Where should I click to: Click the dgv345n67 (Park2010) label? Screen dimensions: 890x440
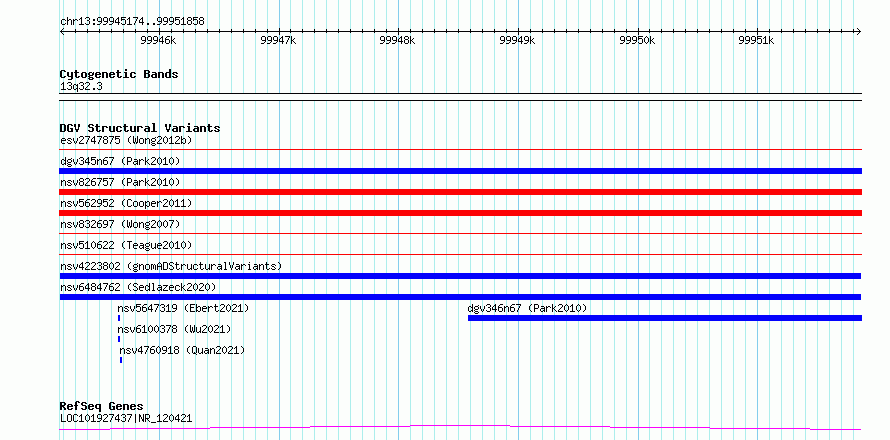coord(120,161)
